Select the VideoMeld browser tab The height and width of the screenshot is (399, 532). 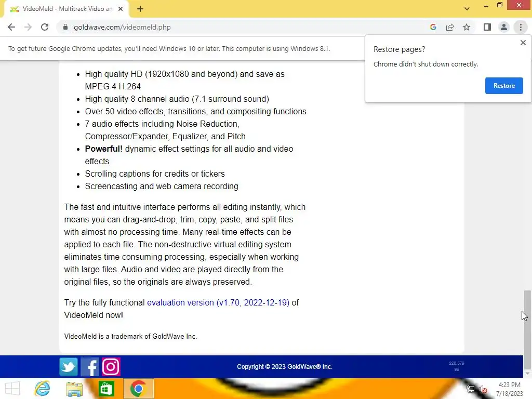coord(66,9)
